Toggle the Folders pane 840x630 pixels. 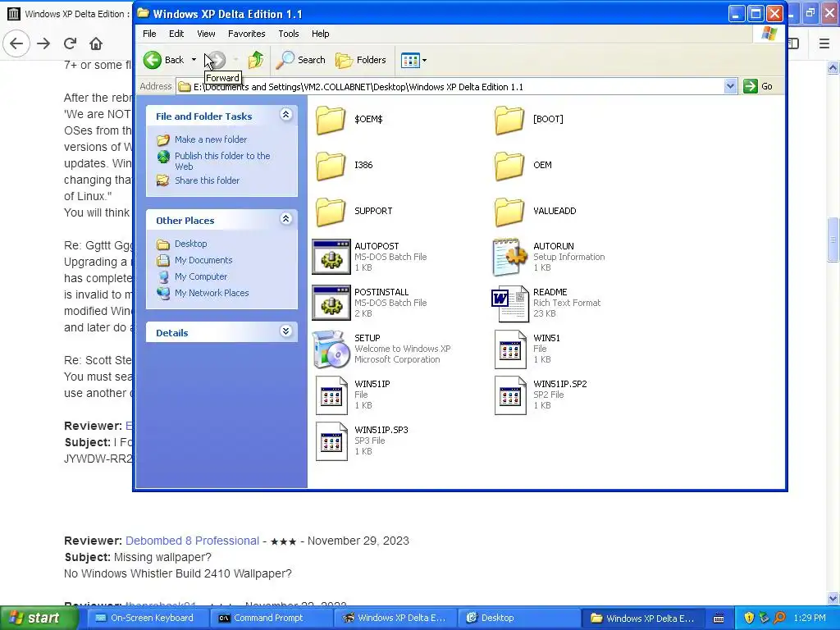(361, 60)
